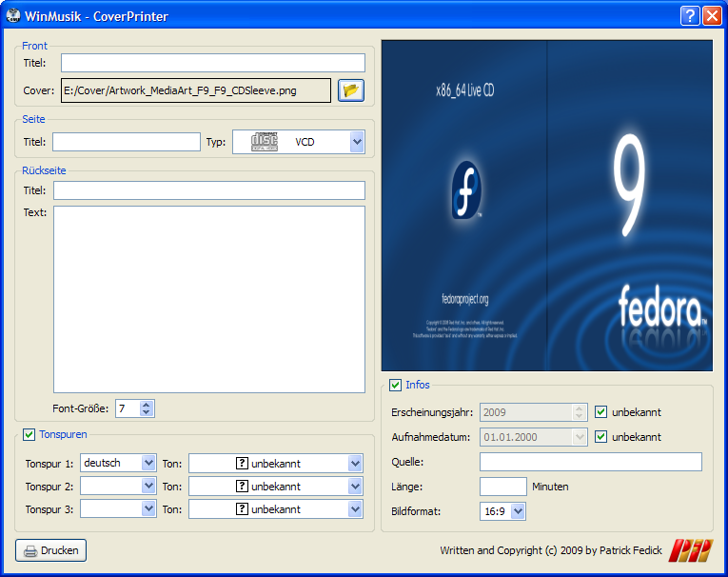The image size is (728, 577).
Task: Click the question mark help button in title bar
Action: 690,16
